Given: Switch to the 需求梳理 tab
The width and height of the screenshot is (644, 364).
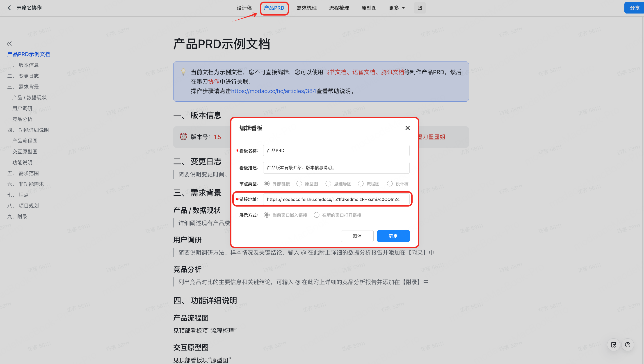Looking at the screenshot, I should [307, 8].
